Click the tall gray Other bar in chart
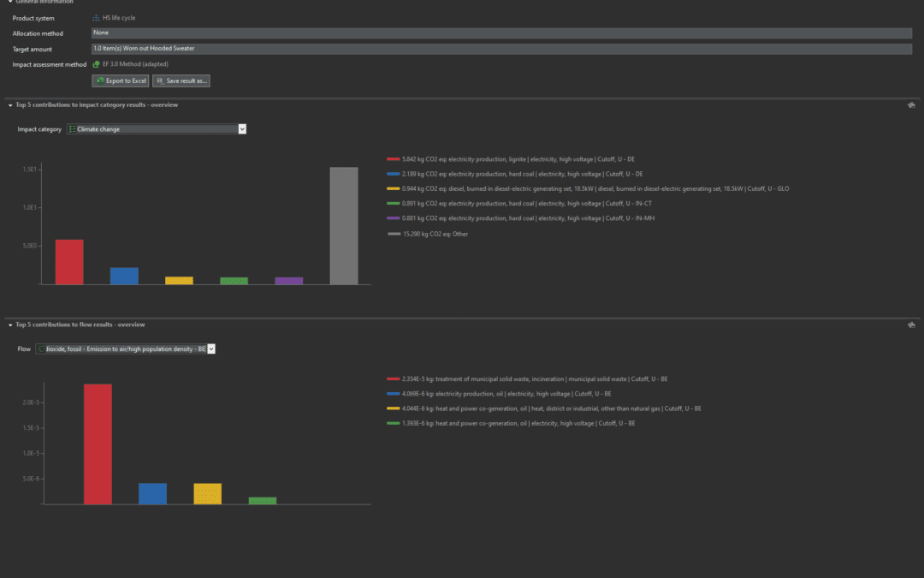 [x=344, y=225]
